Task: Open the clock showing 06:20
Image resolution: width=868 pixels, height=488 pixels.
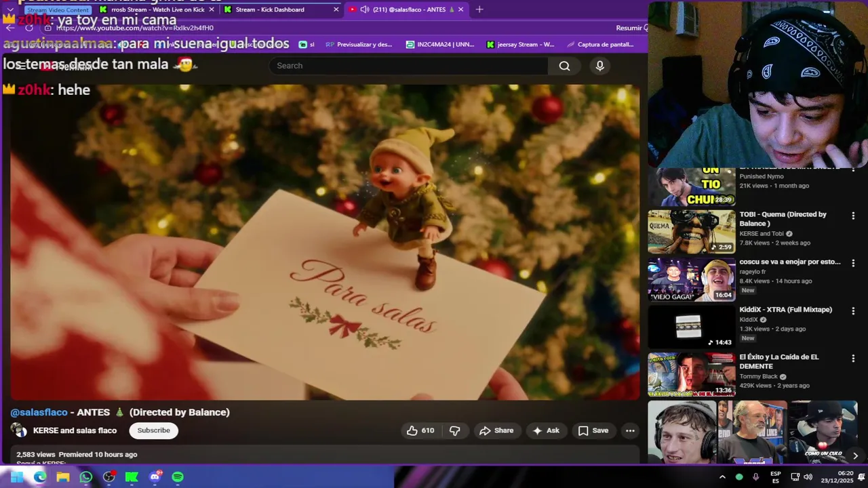Action: click(x=837, y=477)
